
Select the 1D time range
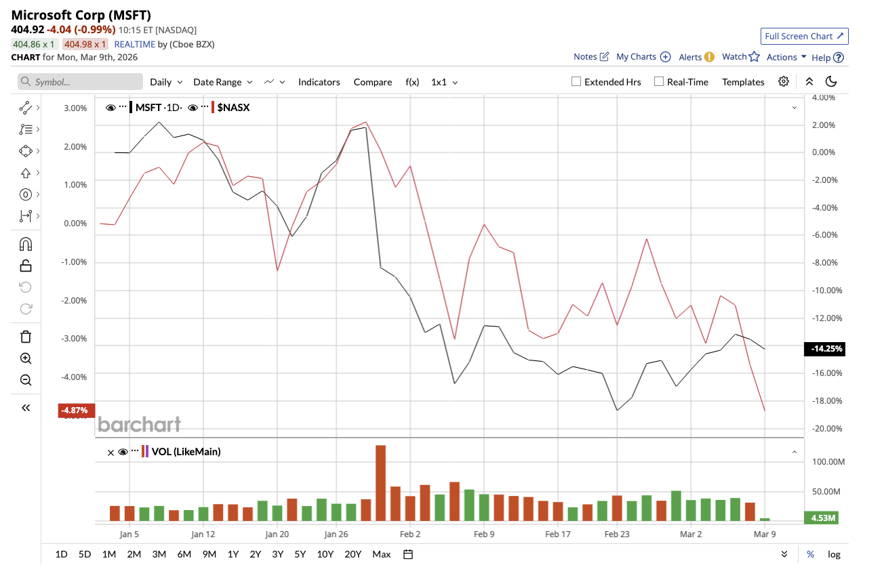point(61,554)
